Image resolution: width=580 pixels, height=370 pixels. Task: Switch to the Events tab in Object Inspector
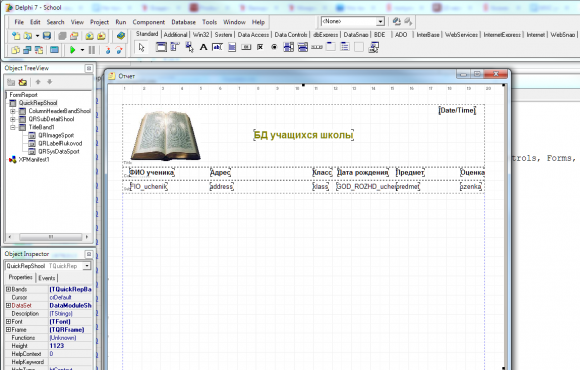(x=47, y=278)
